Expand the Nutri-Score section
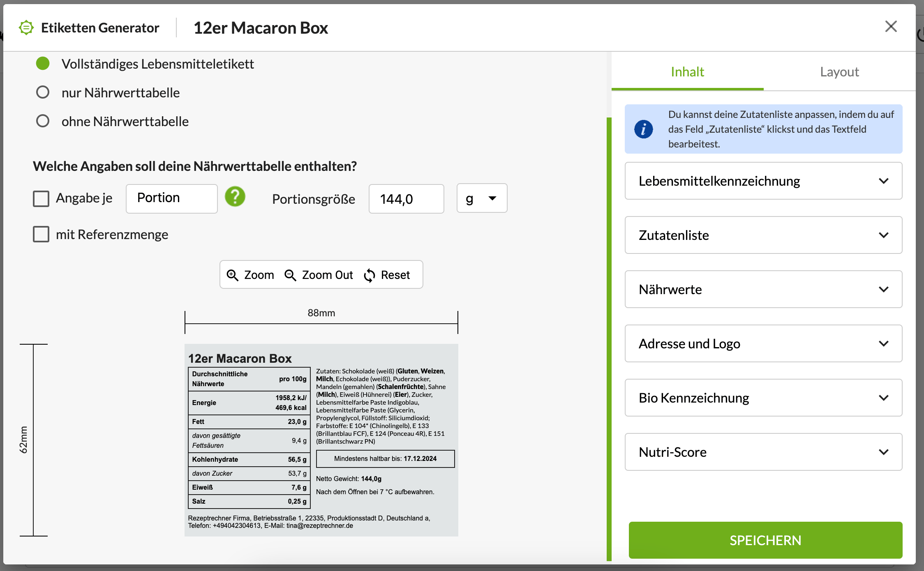 (763, 452)
